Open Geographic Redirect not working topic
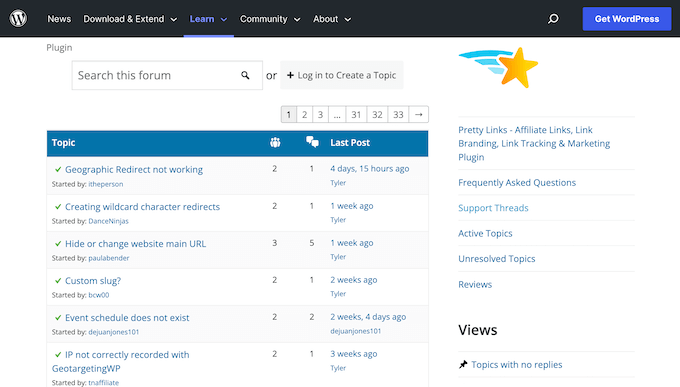 [134, 170]
